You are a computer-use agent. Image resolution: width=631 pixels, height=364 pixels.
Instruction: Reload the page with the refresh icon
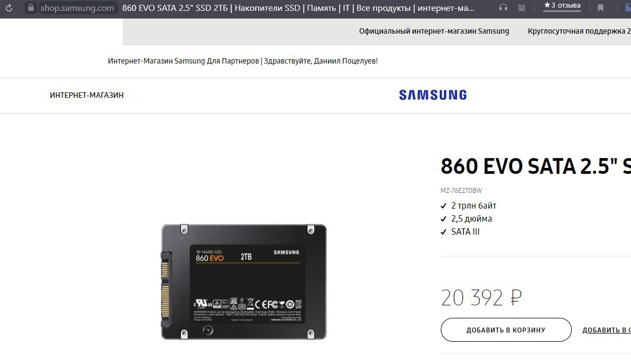9,8
